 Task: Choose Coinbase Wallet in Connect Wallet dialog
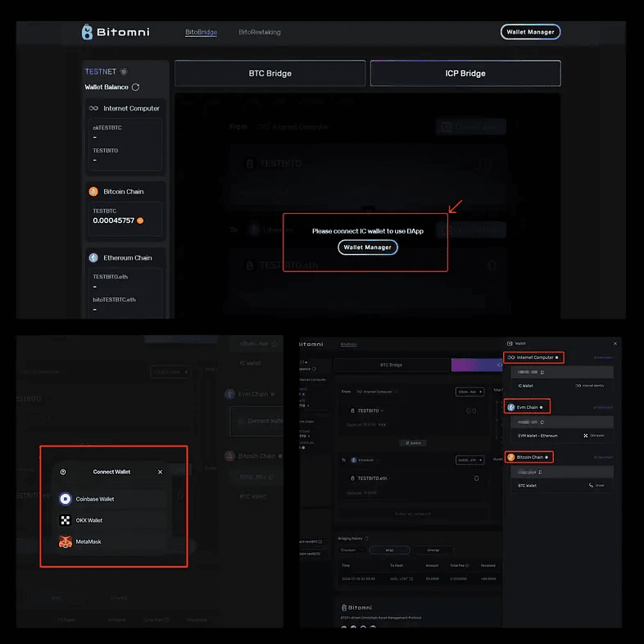111,499
